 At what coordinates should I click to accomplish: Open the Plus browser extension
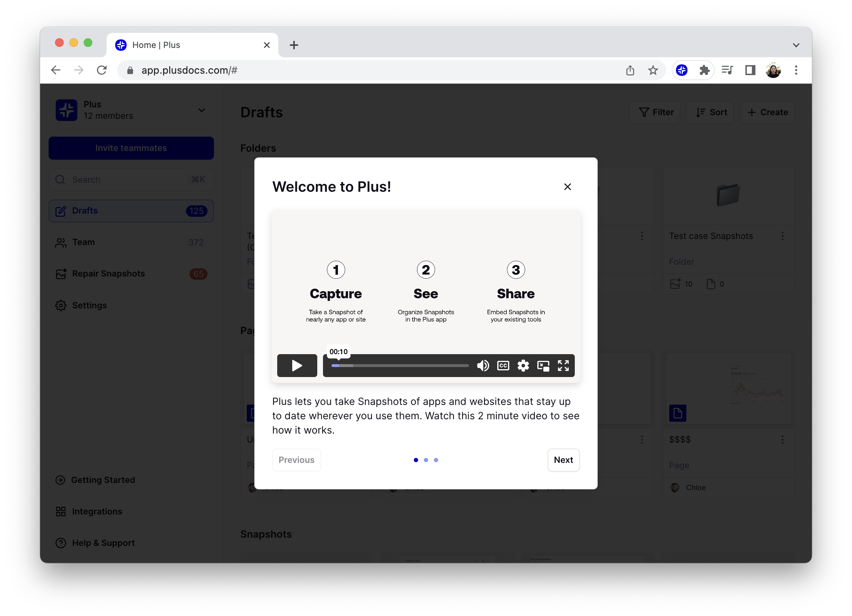point(681,70)
